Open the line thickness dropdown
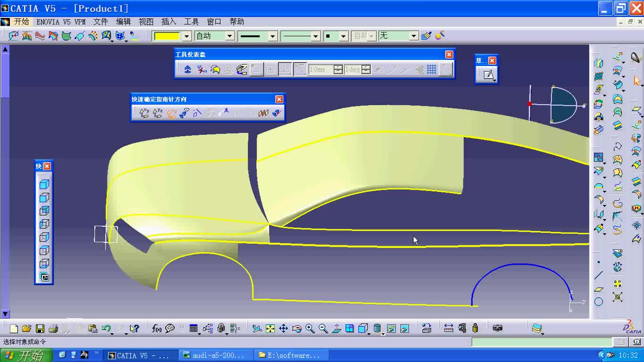 click(272, 36)
